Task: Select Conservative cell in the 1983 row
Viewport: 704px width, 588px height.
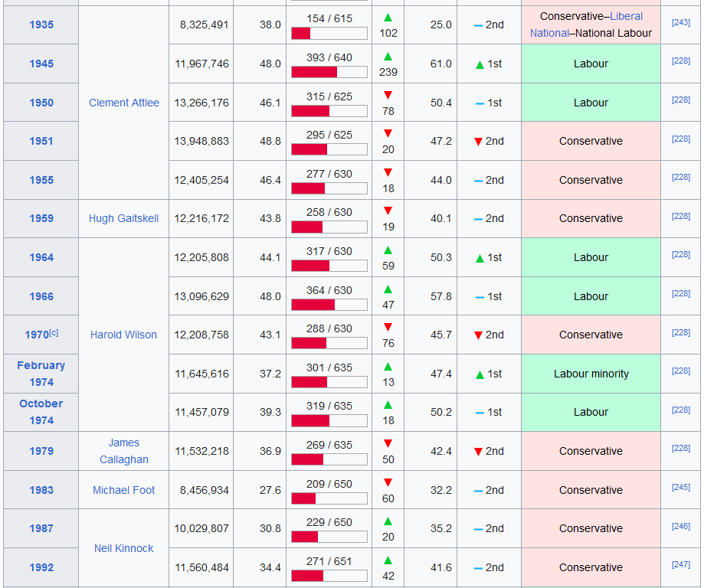Action: [591, 490]
